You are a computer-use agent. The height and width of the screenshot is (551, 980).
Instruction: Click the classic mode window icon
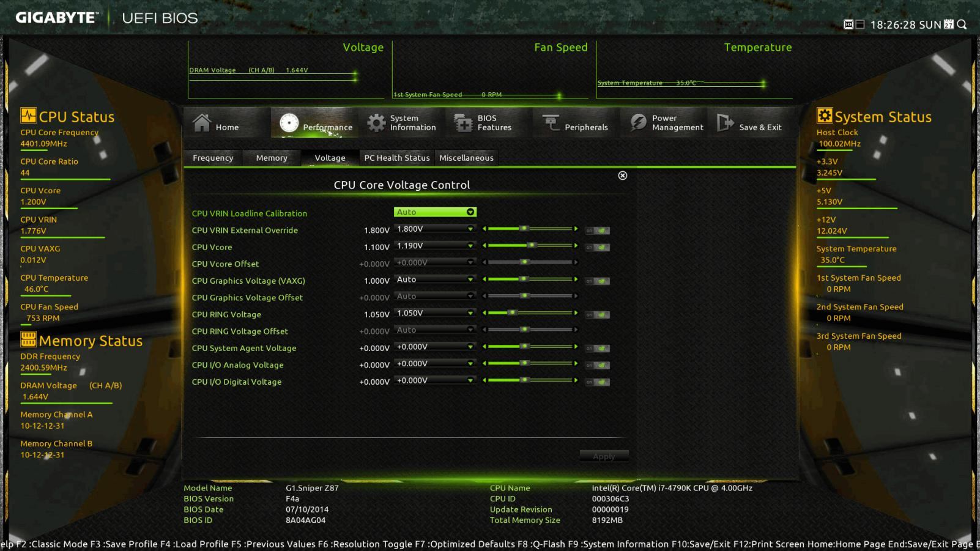pos(859,24)
